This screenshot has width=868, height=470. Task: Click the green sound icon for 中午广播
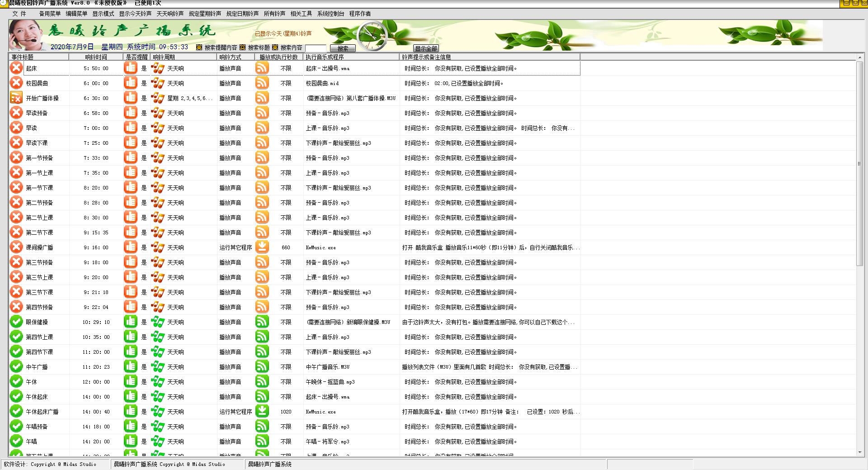(x=262, y=367)
